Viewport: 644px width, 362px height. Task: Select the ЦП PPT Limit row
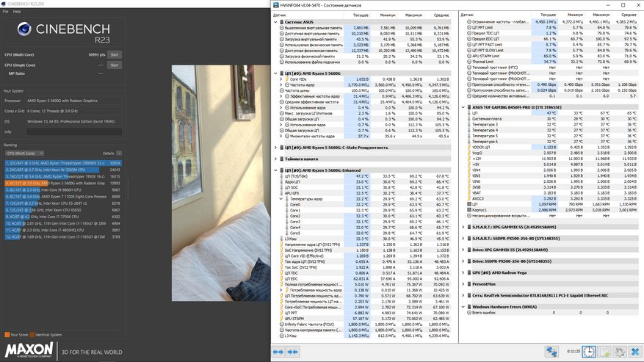coord(552,27)
